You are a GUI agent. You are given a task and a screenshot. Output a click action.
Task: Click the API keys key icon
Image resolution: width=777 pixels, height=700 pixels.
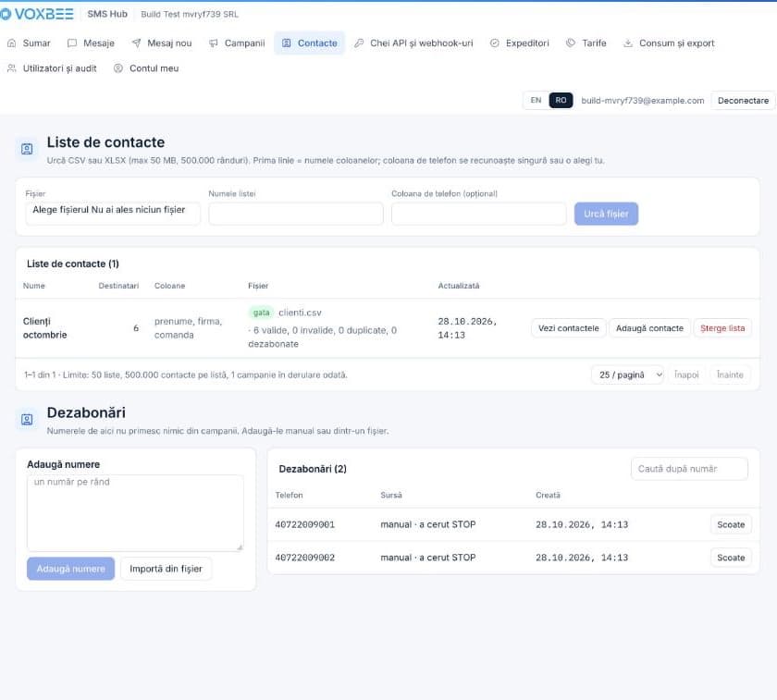[359, 43]
